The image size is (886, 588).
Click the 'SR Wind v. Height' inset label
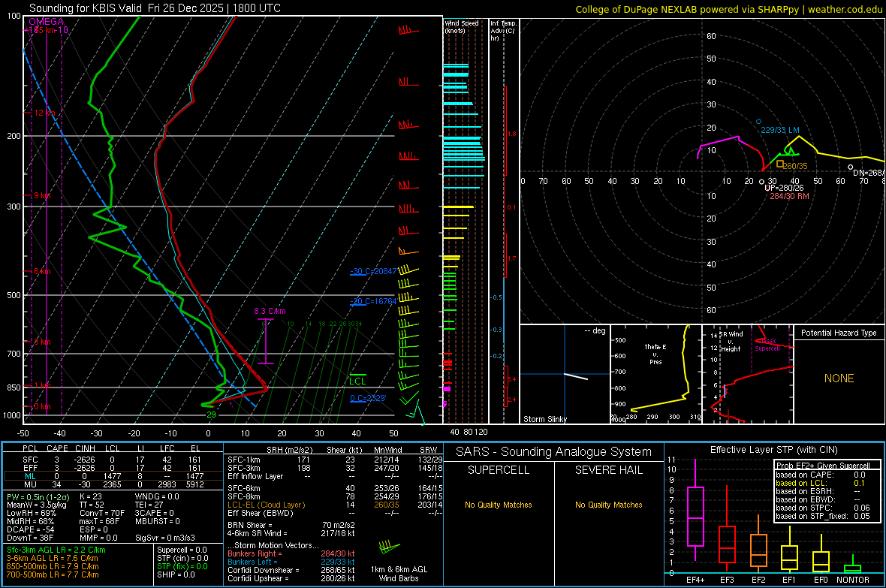tap(731, 342)
